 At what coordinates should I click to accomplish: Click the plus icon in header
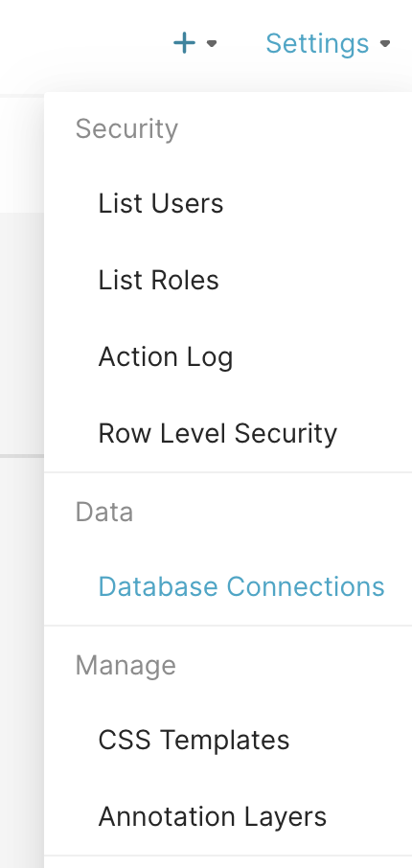184,43
